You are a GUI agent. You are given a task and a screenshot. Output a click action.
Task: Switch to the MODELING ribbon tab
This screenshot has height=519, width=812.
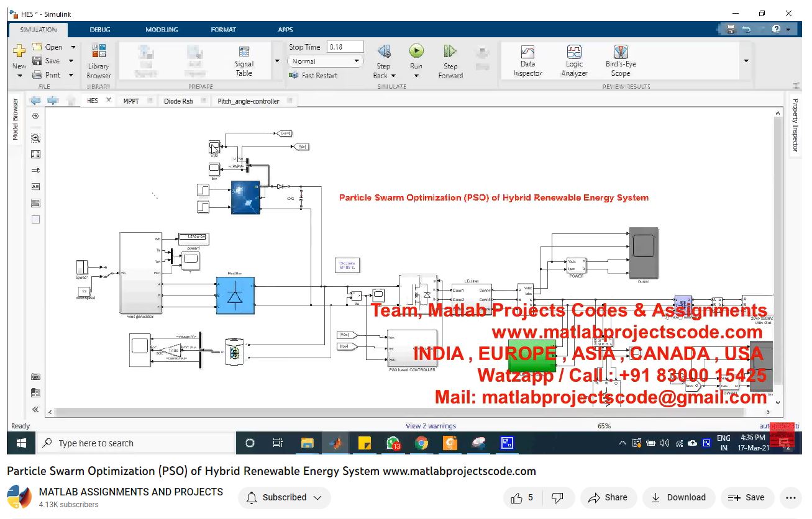pyautogui.click(x=162, y=29)
